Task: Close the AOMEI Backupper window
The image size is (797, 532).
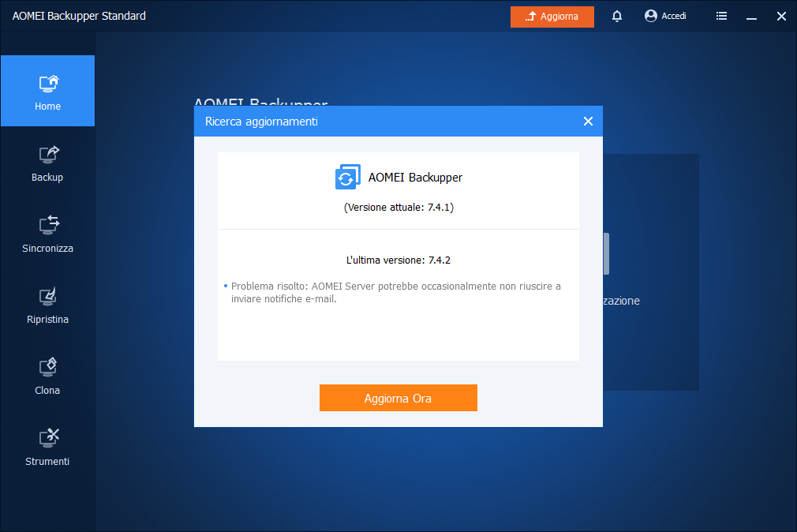Action: [x=782, y=17]
